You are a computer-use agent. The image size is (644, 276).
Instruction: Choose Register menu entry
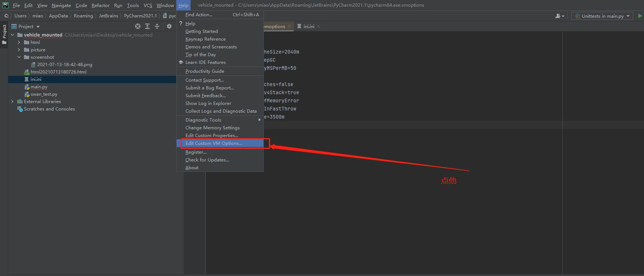point(220,152)
